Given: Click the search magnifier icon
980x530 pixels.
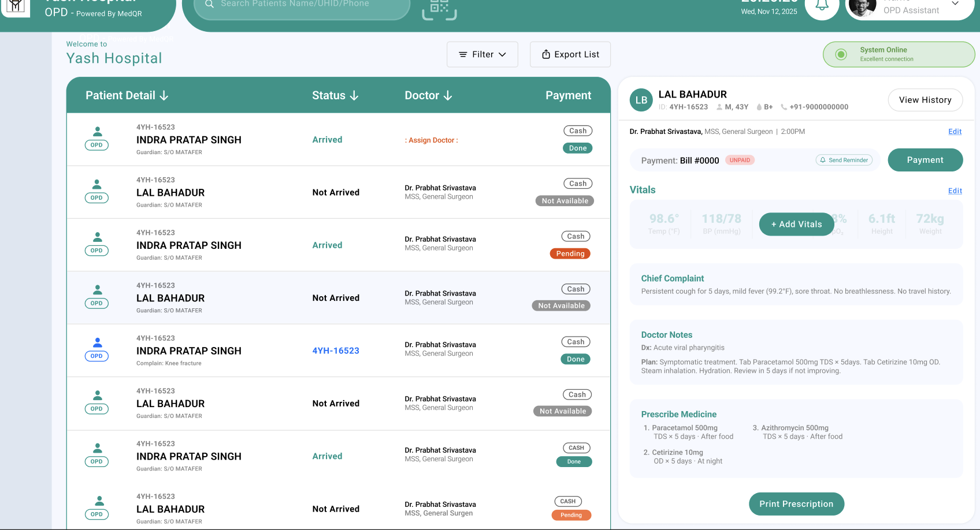Looking at the screenshot, I should (209, 5).
